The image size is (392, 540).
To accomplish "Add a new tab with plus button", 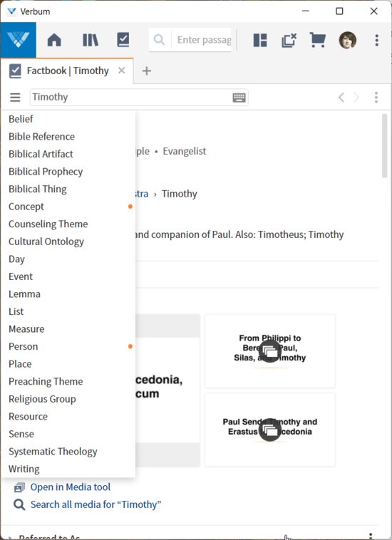I will click(x=147, y=71).
